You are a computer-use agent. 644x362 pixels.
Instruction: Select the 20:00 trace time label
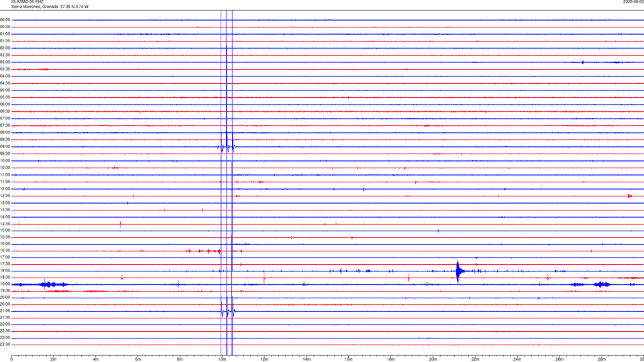coord(5,298)
